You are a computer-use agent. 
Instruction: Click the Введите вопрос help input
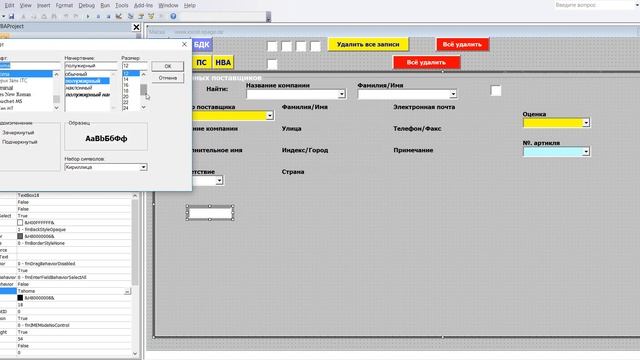pyautogui.click(x=593, y=5)
